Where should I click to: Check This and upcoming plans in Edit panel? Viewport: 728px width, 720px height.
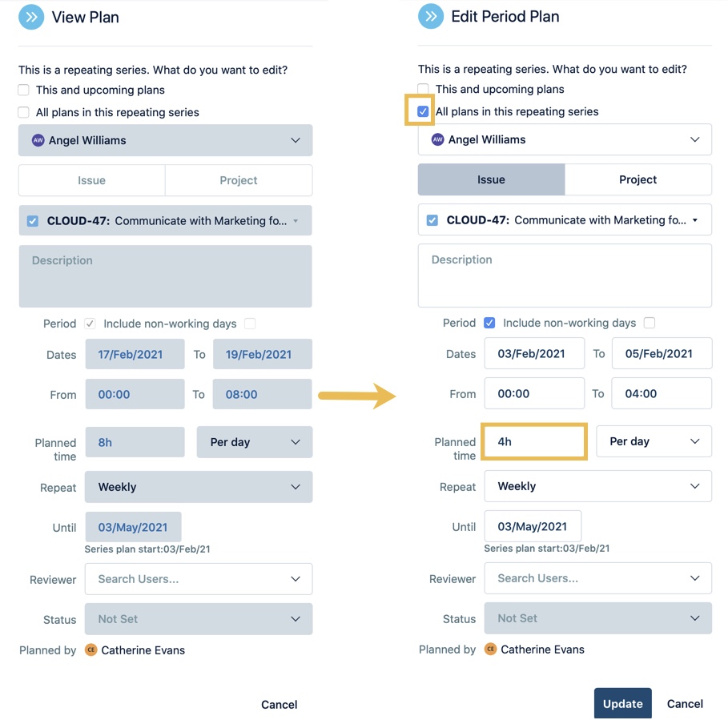click(x=423, y=89)
